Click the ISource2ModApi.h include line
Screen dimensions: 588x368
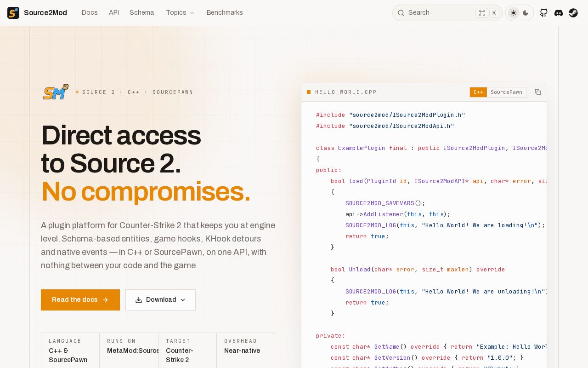click(x=385, y=126)
